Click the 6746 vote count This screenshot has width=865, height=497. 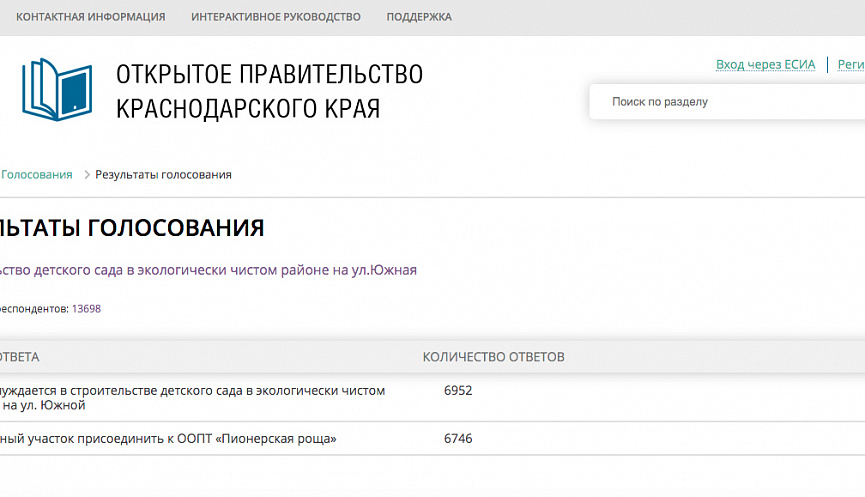[458, 439]
